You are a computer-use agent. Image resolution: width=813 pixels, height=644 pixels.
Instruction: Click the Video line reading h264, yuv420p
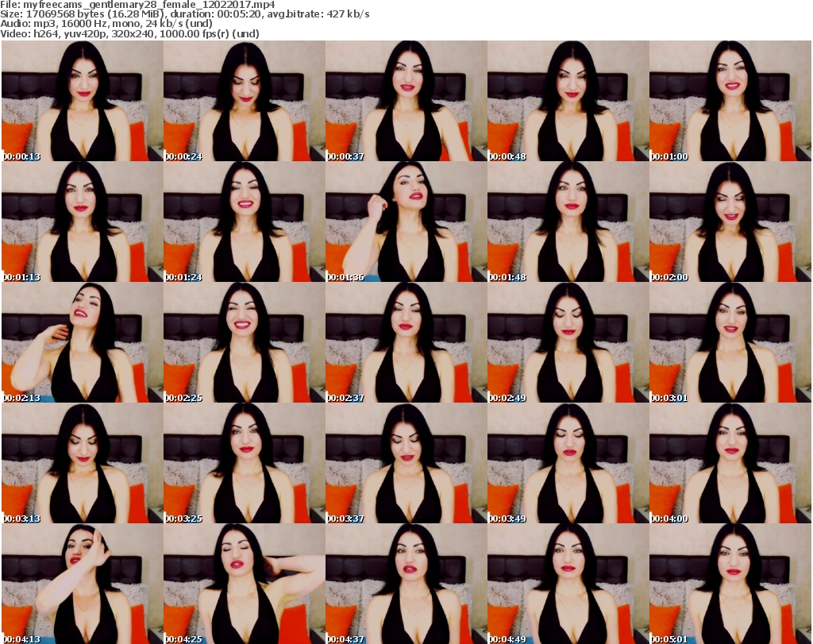129,33
